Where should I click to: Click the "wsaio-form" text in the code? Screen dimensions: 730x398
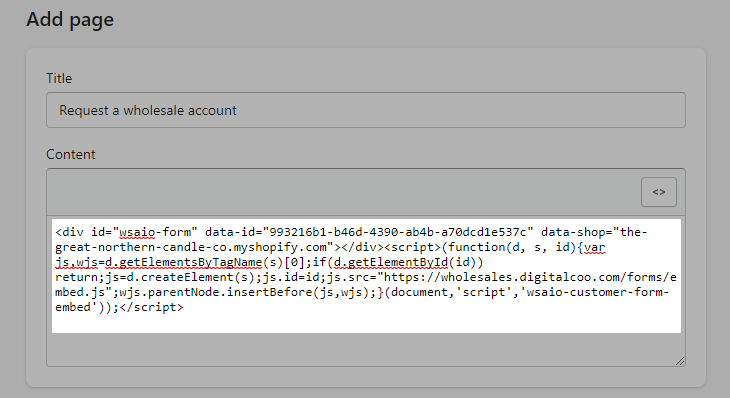click(155, 232)
